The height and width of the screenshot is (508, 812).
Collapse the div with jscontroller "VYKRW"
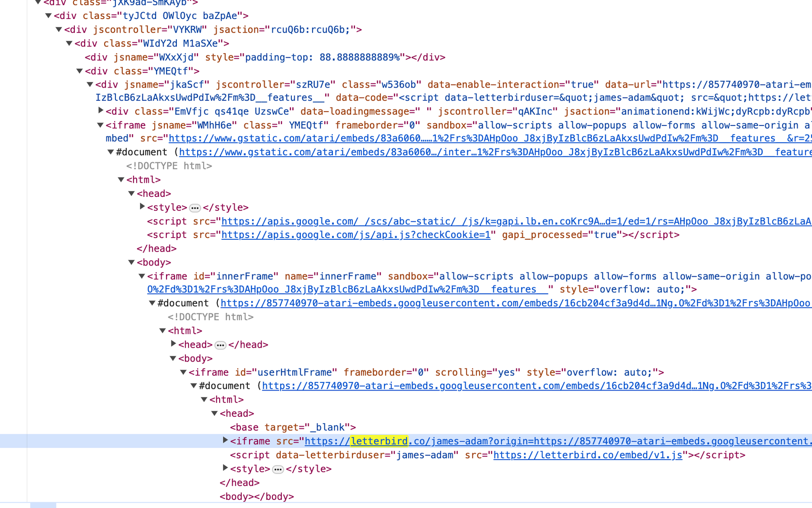[x=59, y=30]
